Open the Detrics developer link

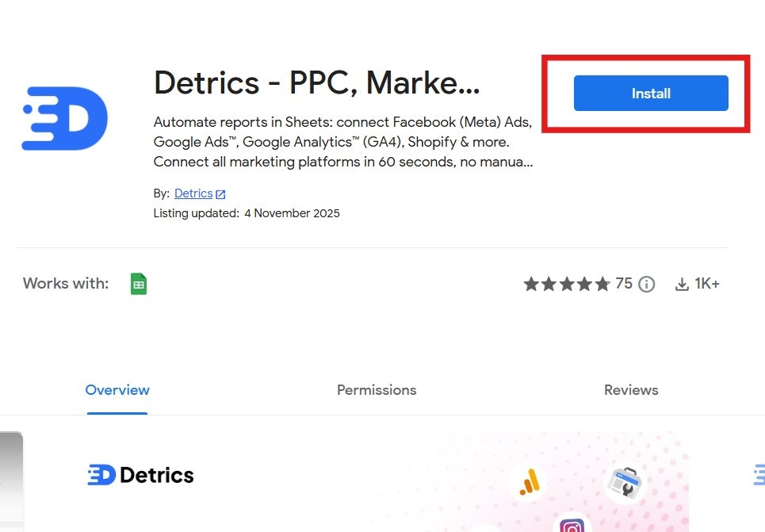tap(193, 193)
